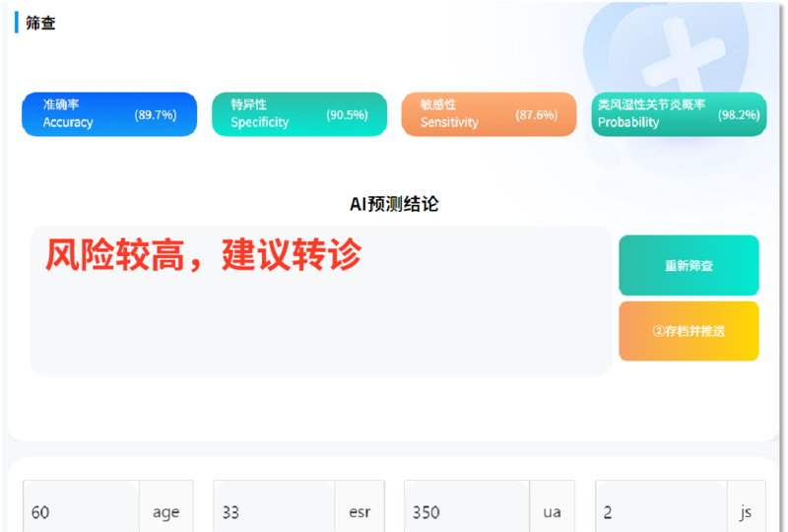Focus the js input field containing 2
The height and width of the screenshot is (532, 788).
[x=660, y=511]
